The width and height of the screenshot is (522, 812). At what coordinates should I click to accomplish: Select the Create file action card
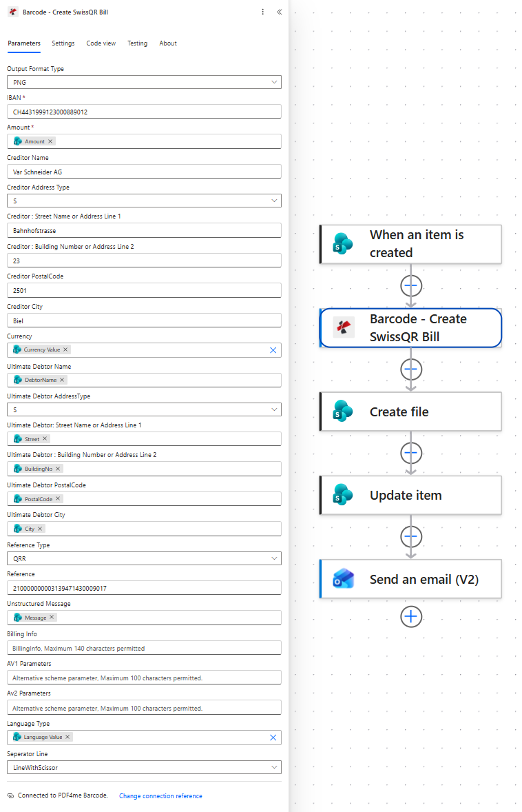(x=410, y=412)
